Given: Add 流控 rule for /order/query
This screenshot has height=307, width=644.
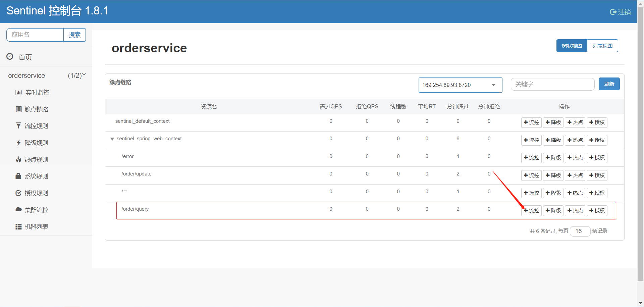Looking at the screenshot, I should tap(532, 211).
